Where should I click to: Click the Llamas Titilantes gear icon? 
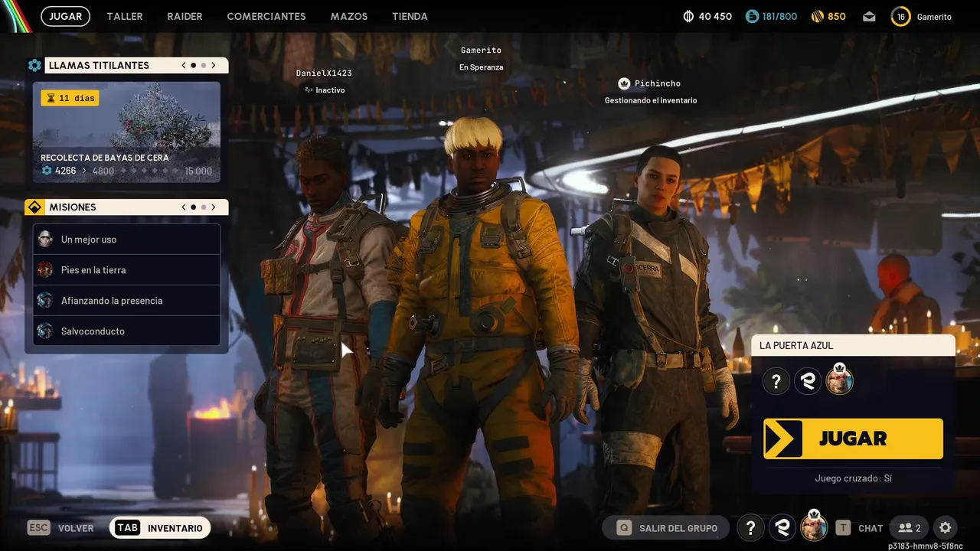[x=34, y=66]
